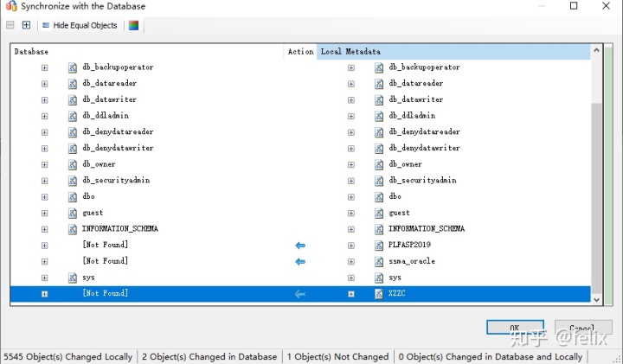Screen dimensions: 623x364
Task: Select INFORMATION_SCHEMA icon in Local Metadata column
Action: tap(379, 229)
